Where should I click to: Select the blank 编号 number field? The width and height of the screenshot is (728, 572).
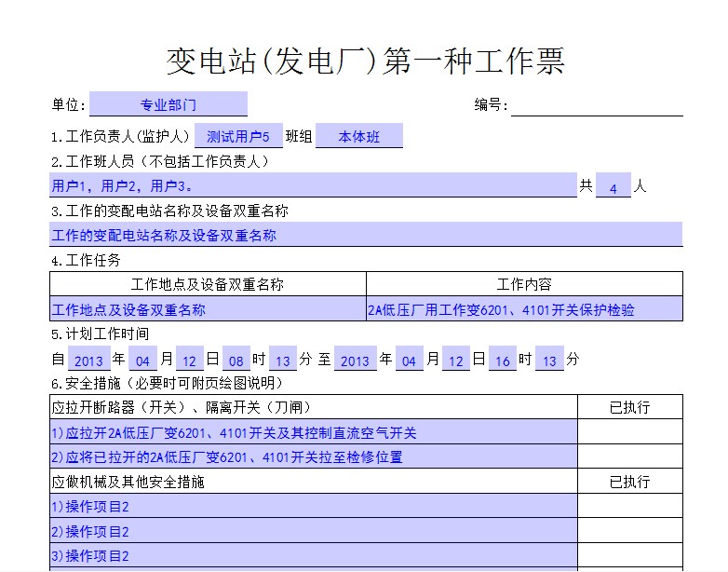coord(596,104)
